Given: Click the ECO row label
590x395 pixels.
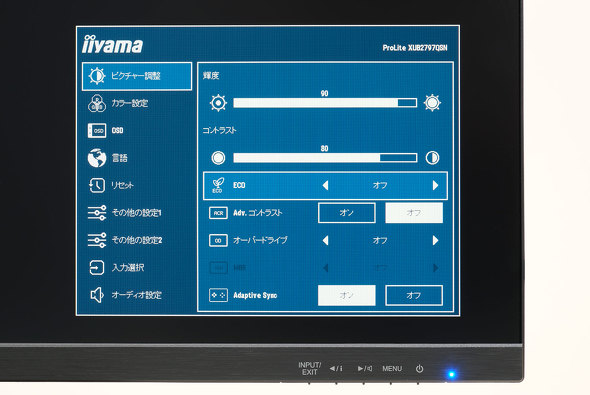Looking at the screenshot, I should [239, 185].
